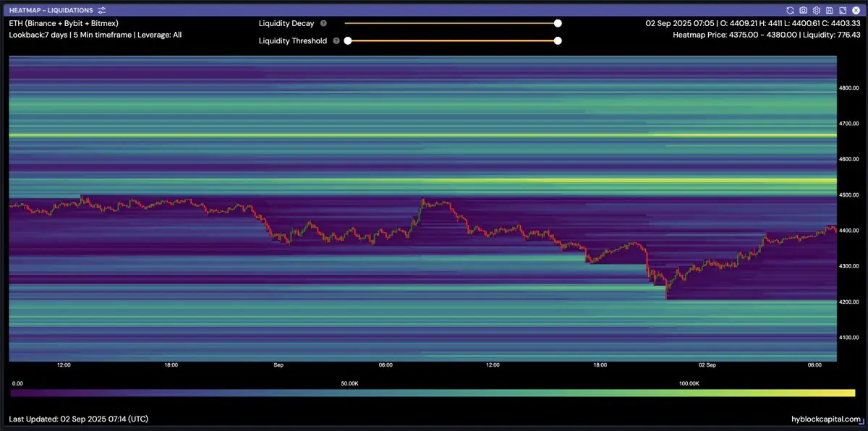Take a snapshot with the camera icon
The width and height of the screenshot is (868, 431).
tap(804, 10)
